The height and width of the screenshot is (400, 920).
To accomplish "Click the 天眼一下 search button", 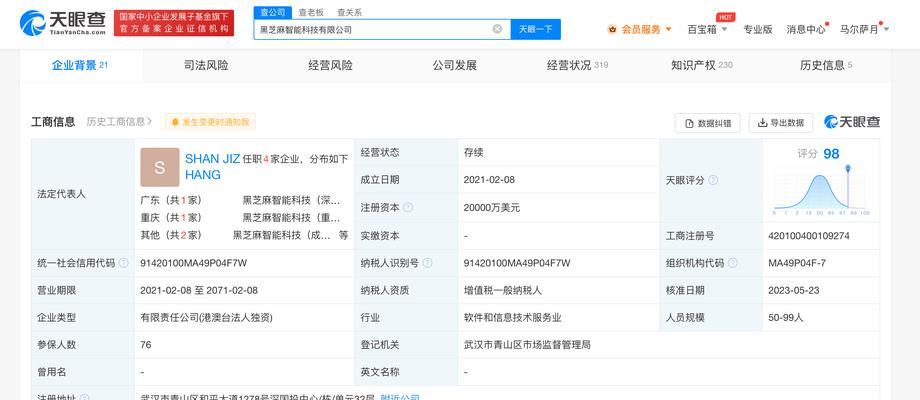I will tap(536, 29).
